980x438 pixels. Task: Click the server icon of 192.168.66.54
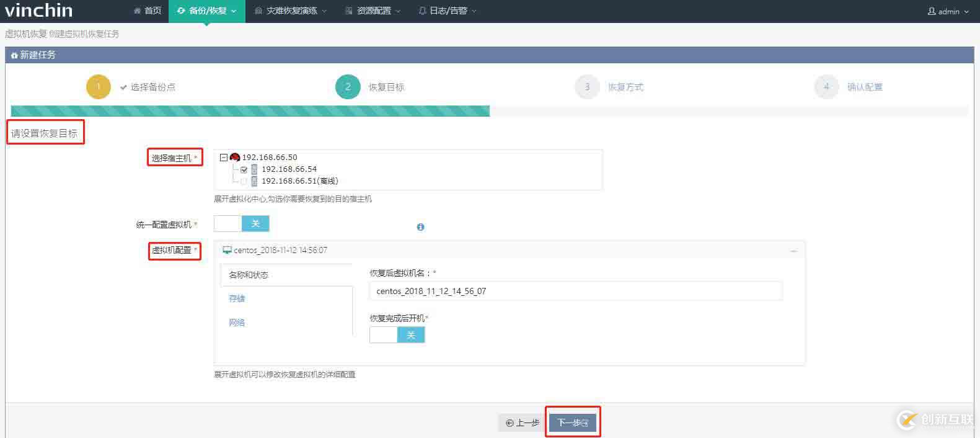254,169
